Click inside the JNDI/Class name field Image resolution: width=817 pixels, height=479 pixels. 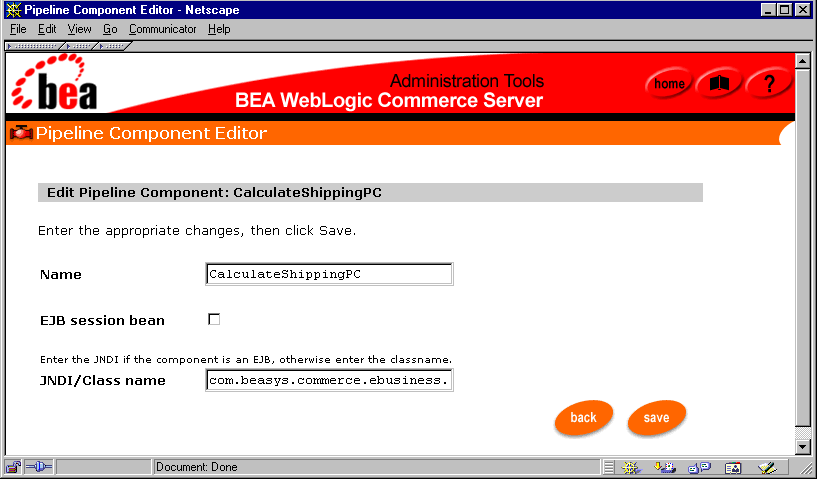[329, 380]
